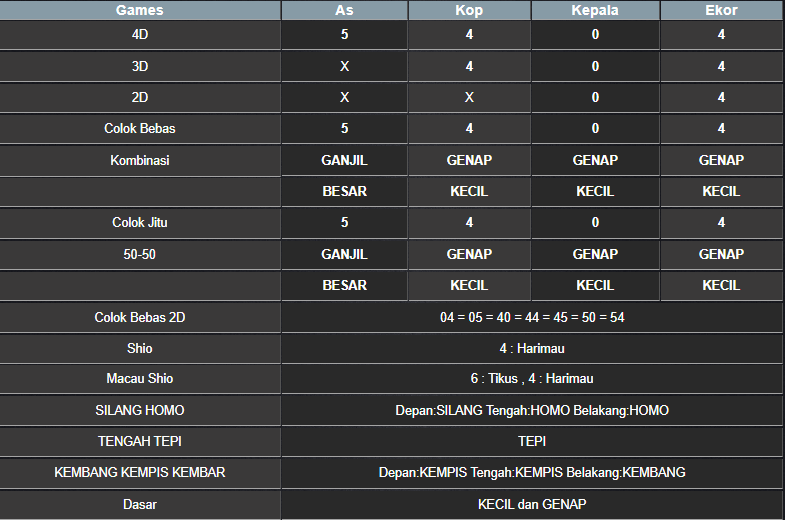Click Ekor KECIL below the 50-50 row
Screen dimensions: 785x520
(x=721, y=285)
